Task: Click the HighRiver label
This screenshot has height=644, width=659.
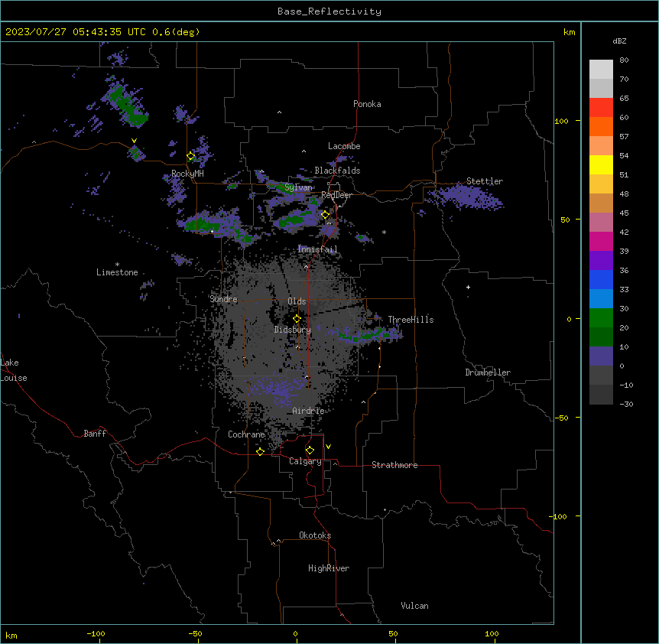Action: (x=329, y=568)
